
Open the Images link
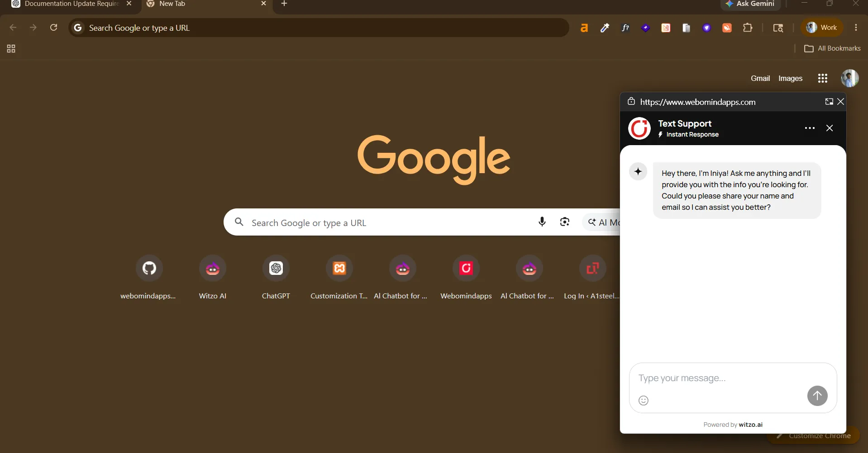[x=790, y=78]
